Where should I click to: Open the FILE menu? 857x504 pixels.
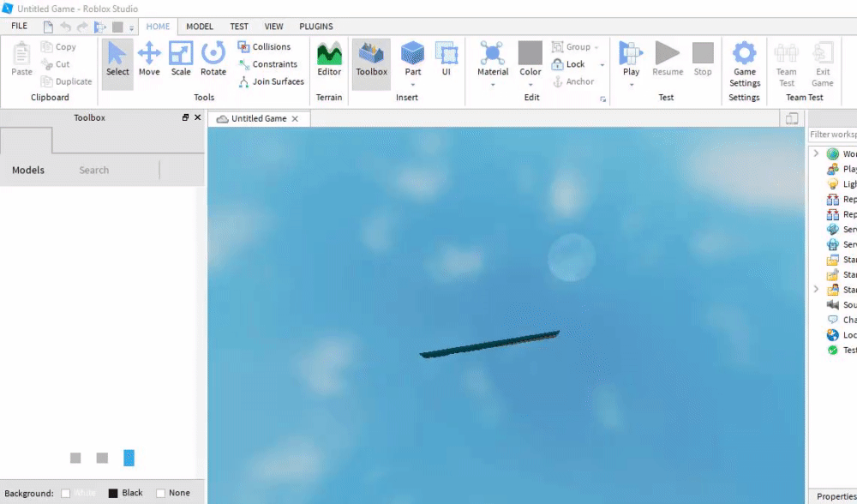point(19,26)
